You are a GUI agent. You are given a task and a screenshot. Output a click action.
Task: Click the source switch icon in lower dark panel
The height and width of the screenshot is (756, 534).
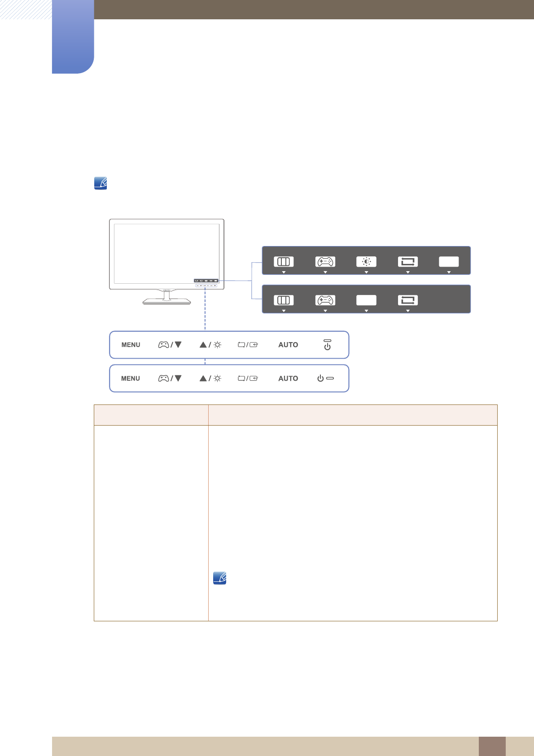tap(407, 300)
